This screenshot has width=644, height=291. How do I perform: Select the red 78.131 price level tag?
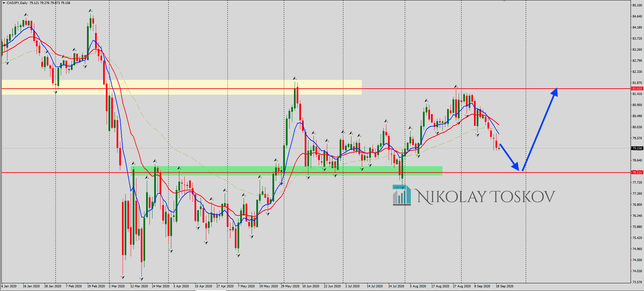[637, 172]
